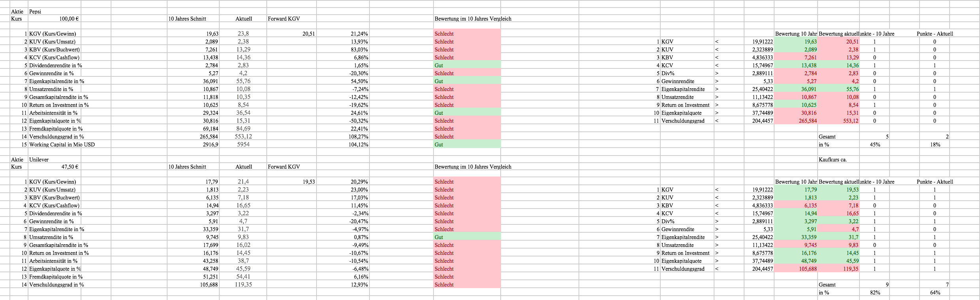Select the 108,27% deviation cell

click(358, 137)
